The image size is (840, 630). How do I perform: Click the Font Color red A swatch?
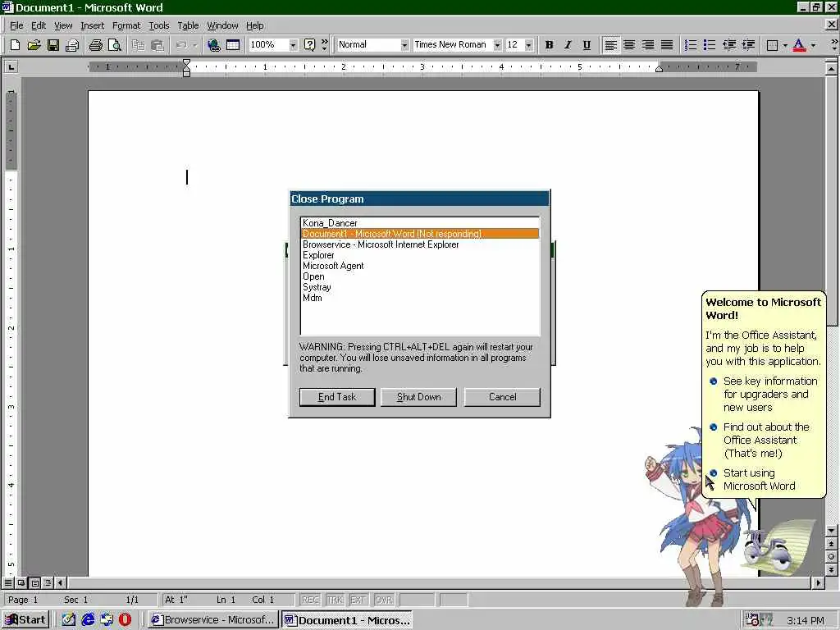coord(799,45)
